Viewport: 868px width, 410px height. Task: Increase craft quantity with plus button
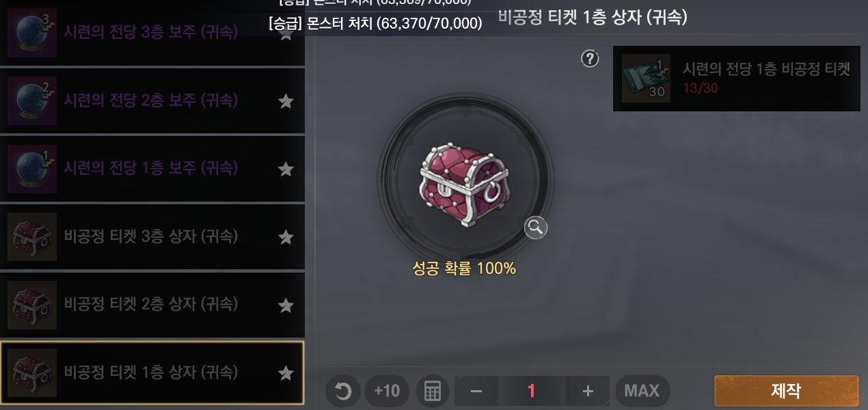[x=588, y=391]
